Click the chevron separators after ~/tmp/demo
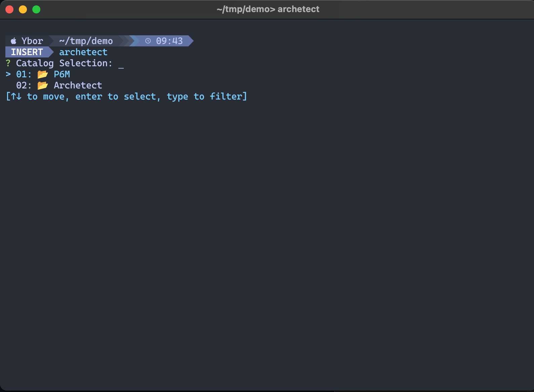Image resolution: width=534 pixels, height=392 pixels. (x=129, y=41)
